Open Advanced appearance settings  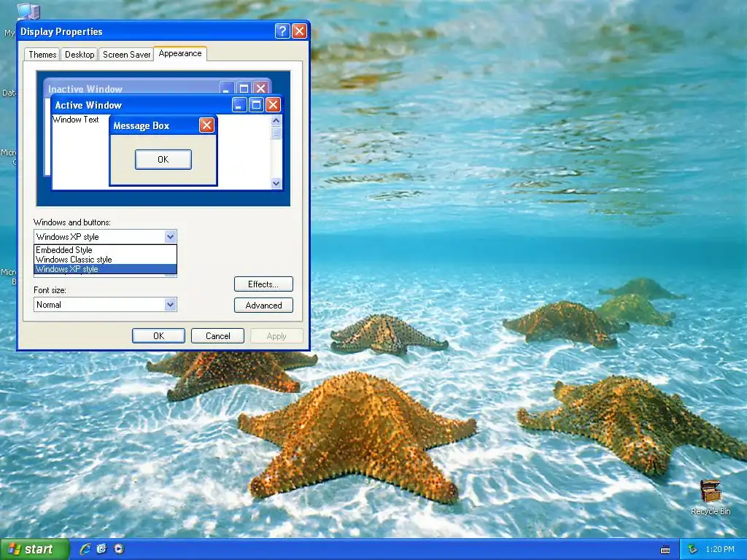click(263, 306)
